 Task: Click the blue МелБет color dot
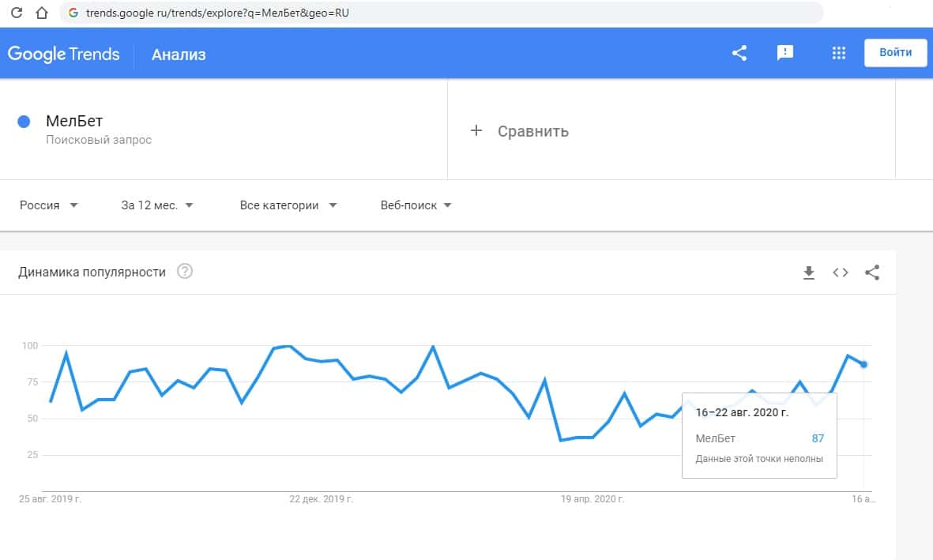(x=24, y=122)
